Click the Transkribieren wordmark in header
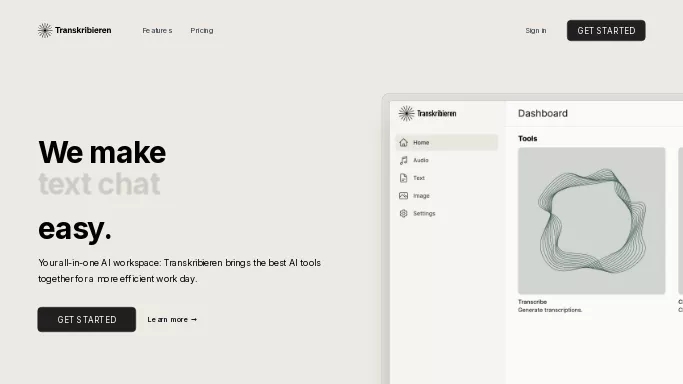Screen dimensions: 683x384 point(83,30)
